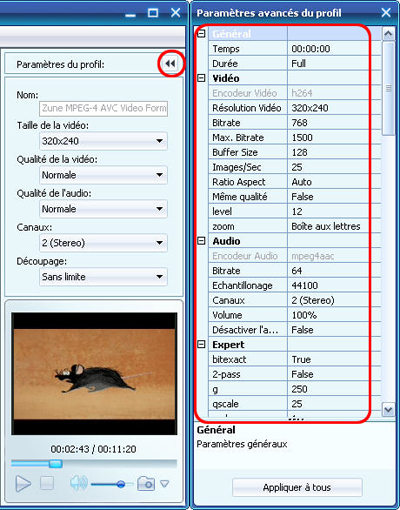Click the Expert category header label

pos(228,344)
